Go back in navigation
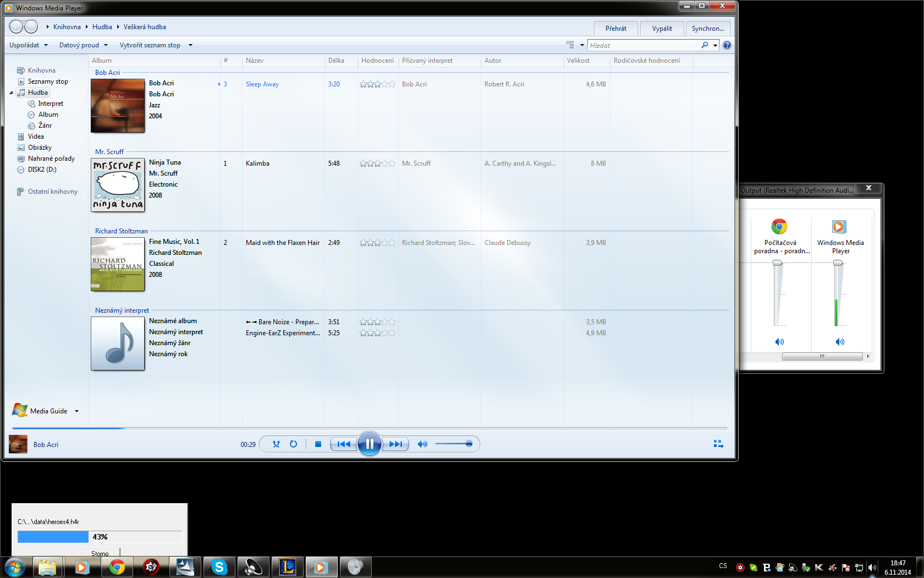The width and height of the screenshot is (924, 578). (x=16, y=26)
